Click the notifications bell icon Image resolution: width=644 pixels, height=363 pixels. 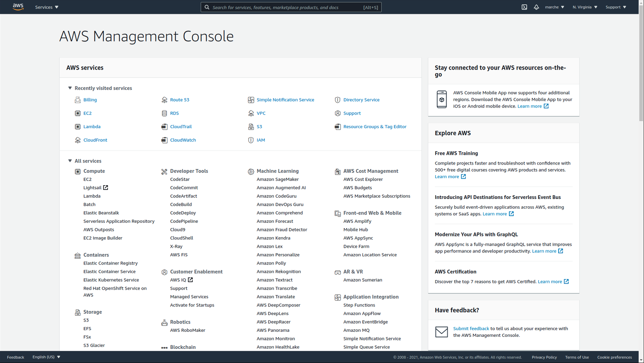pos(536,7)
